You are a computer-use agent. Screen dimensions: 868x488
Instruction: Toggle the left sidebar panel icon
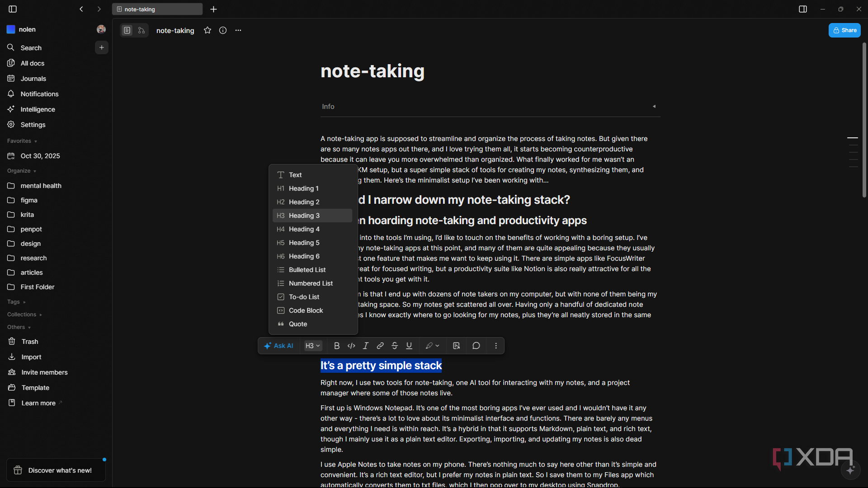click(13, 9)
